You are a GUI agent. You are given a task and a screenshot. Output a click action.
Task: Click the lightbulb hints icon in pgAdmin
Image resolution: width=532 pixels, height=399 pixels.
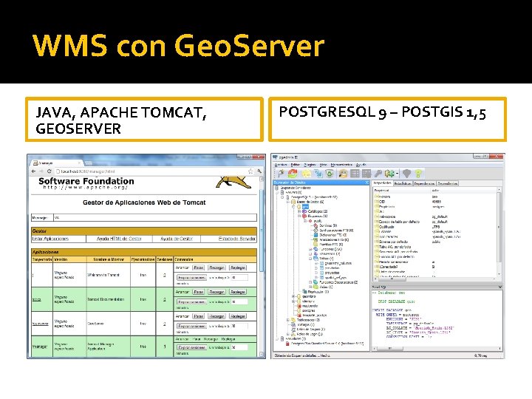tap(418, 174)
